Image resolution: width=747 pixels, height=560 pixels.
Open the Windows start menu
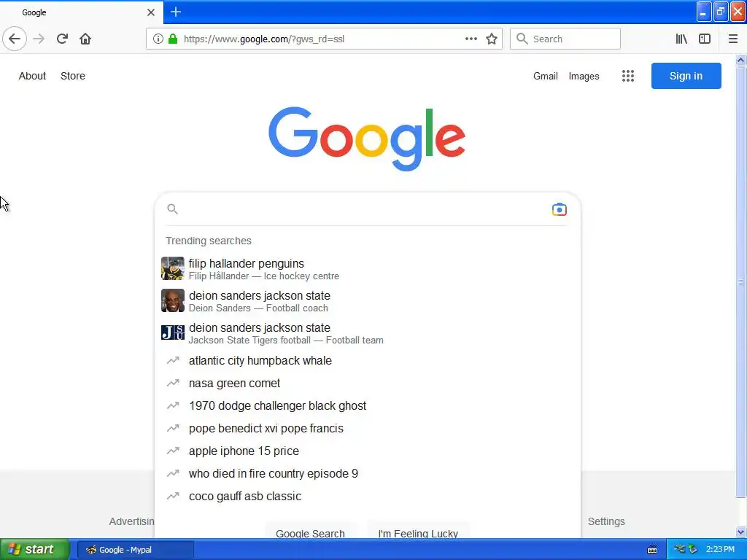35,549
